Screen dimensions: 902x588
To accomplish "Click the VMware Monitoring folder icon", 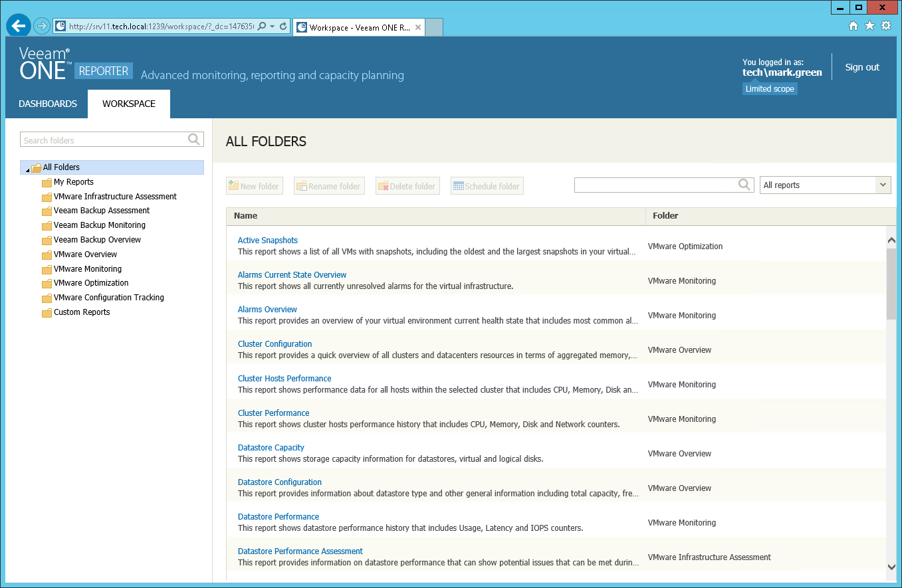I will point(47,270).
